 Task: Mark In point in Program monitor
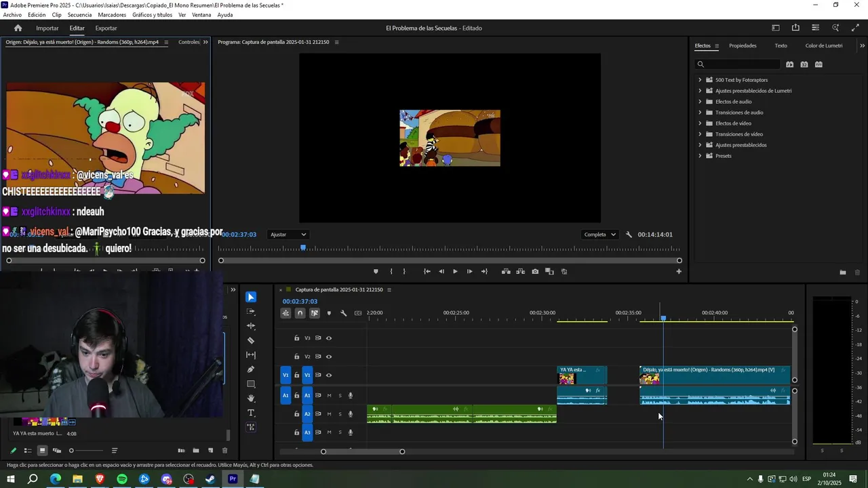(x=391, y=272)
